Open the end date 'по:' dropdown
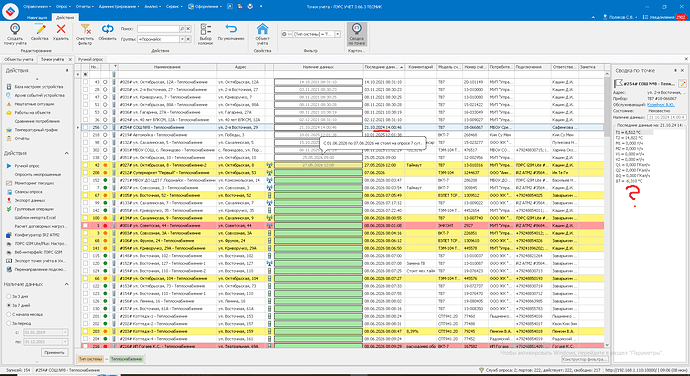Screen dimensions: 690x376 coord(65,342)
